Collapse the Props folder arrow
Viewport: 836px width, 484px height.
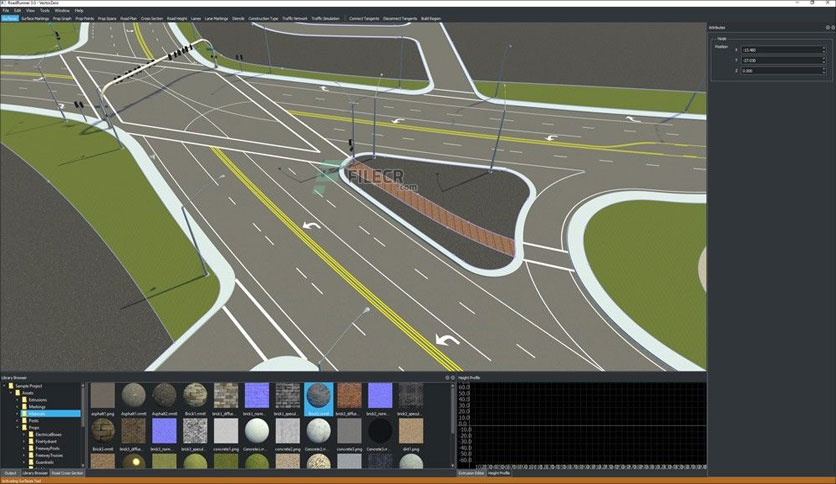18,427
